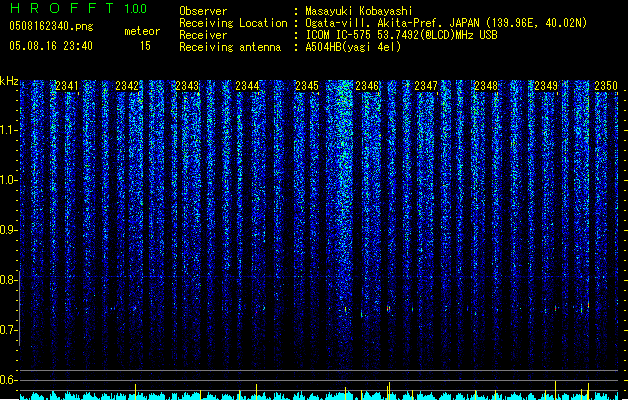Screen dimensions: 629x400
Task: Click time marker 2350
Action: [x=606, y=86]
